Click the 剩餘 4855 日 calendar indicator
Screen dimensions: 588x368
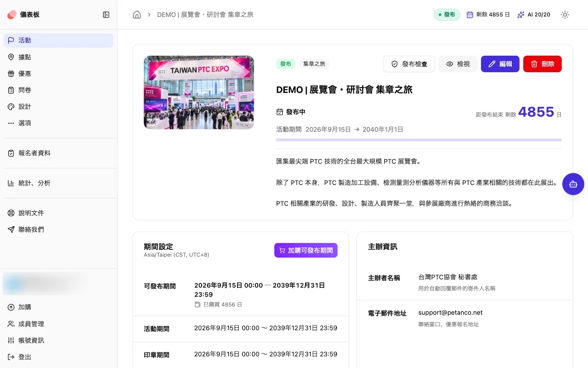pos(488,15)
